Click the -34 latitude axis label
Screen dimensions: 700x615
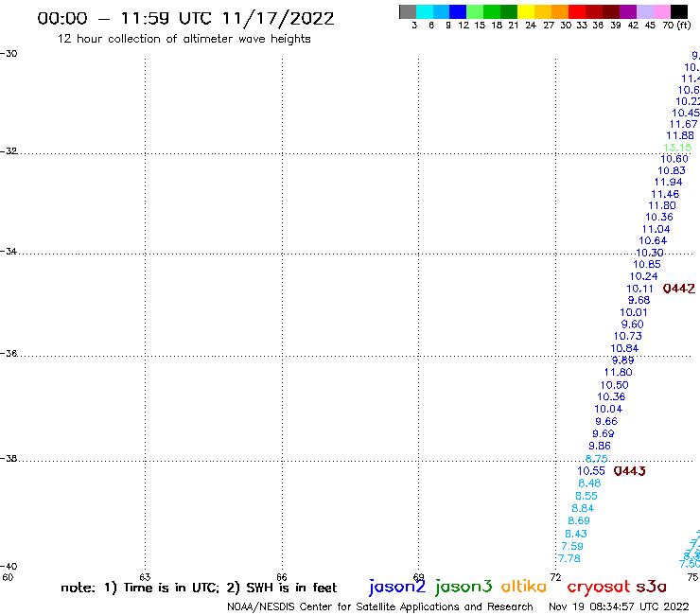9,252
